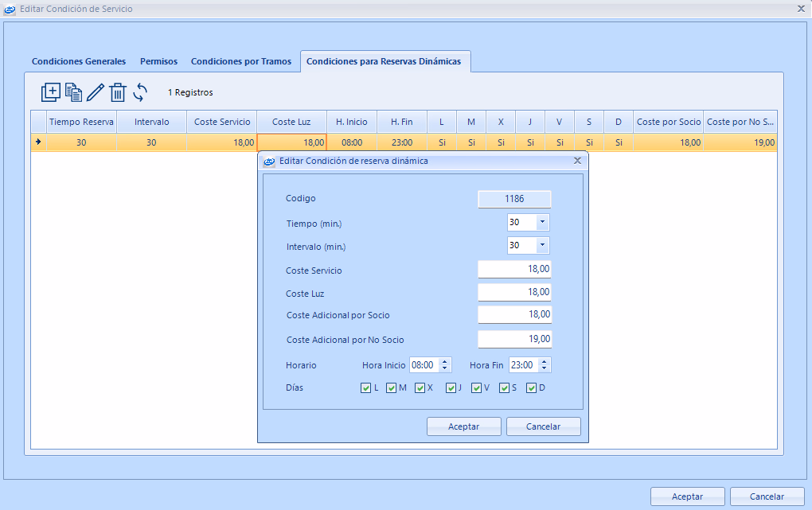Adjust the Hora Fin time spinner
The height and width of the screenshot is (510, 812).
click(545, 365)
